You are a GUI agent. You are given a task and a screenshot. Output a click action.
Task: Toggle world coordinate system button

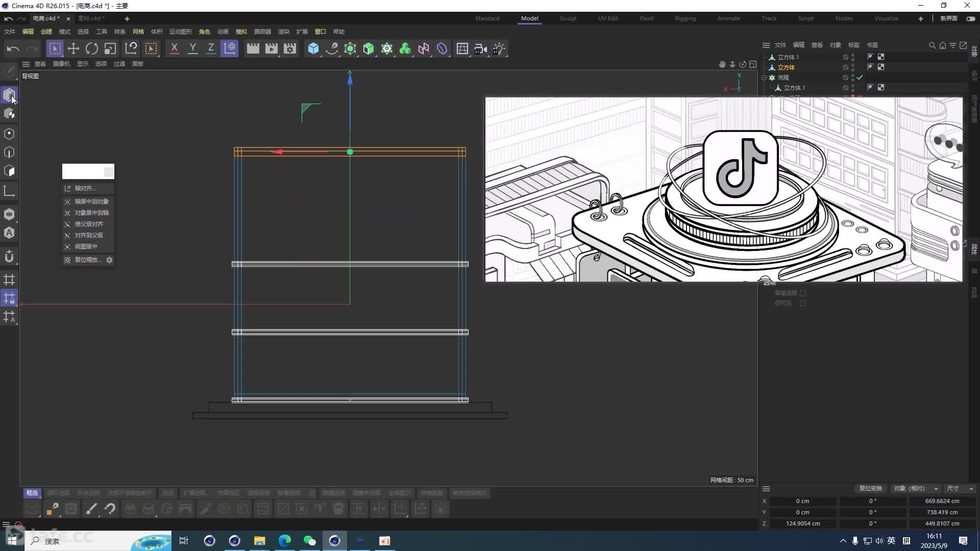[230, 48]
